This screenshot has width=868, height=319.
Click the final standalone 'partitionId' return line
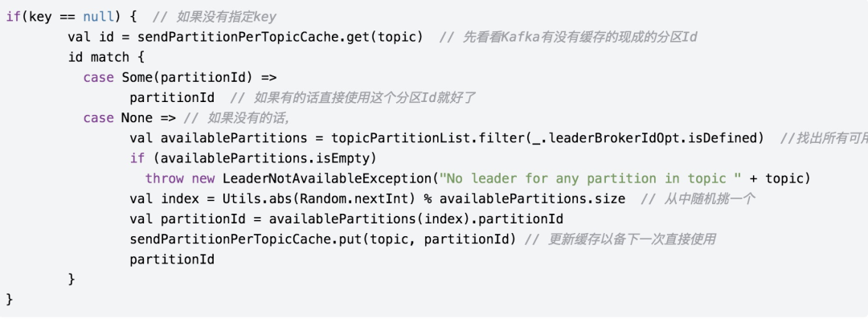[172, 260]
